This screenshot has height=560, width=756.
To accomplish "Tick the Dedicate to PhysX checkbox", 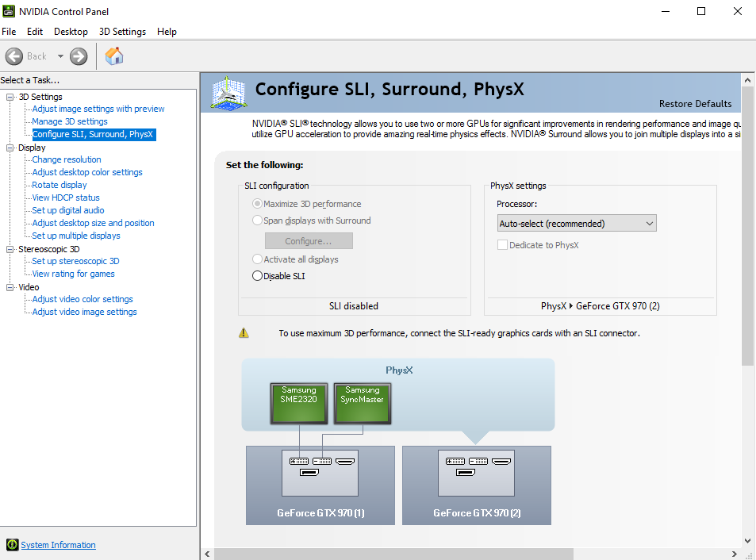I will pyautogui.click(x=502, y=245).
